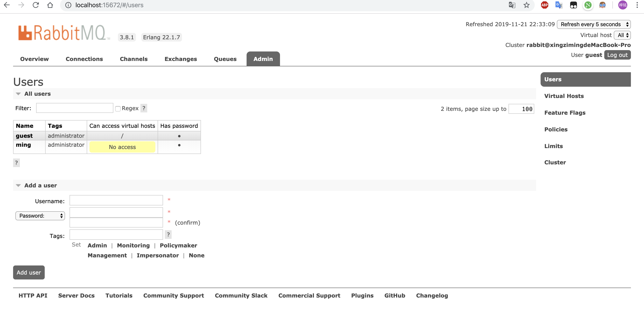Viewport: 644px width, 335px height.
Task: Open the GitHub footer link
Action: click(395, 295)
